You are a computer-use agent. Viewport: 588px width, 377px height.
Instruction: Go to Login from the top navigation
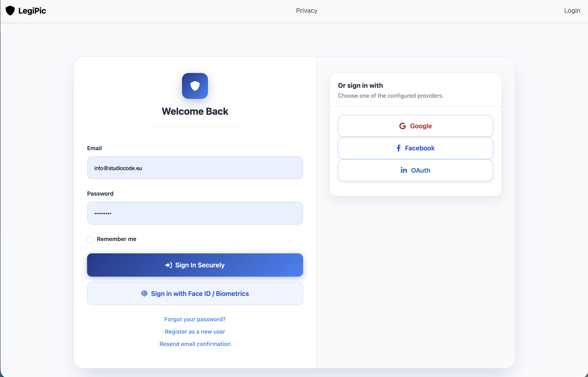pos(572,11)
